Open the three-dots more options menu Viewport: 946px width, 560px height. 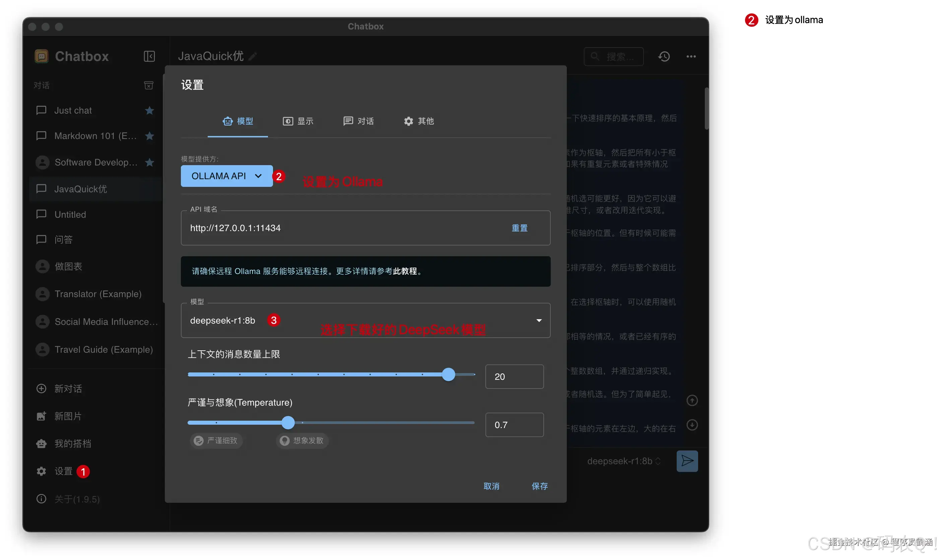691,57
